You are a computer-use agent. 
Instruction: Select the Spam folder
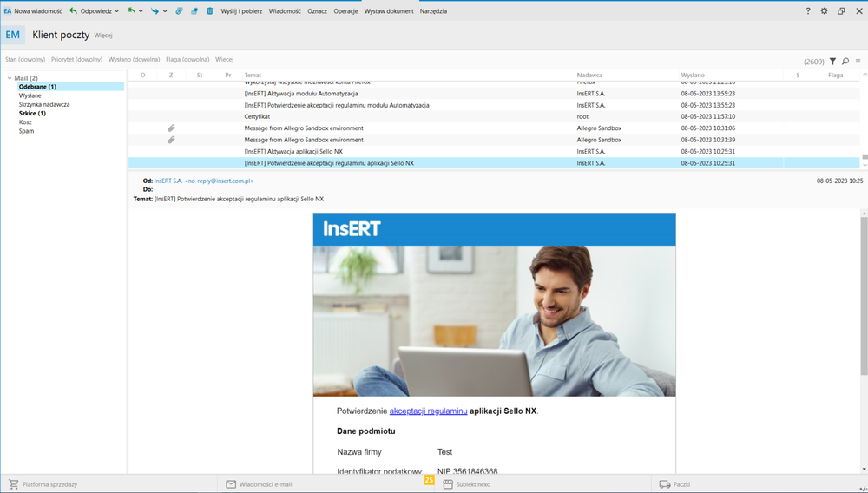pyautogui.click(x=27, y=131)
